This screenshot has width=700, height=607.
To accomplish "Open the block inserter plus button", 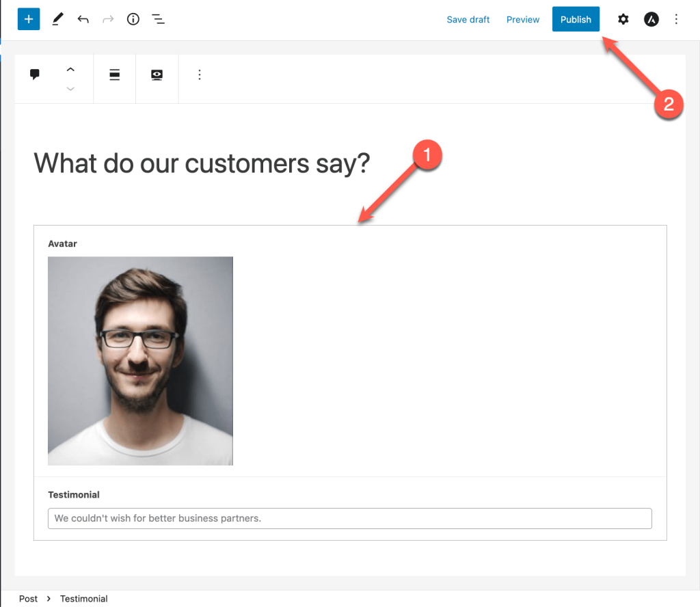I will coord(29,19).
